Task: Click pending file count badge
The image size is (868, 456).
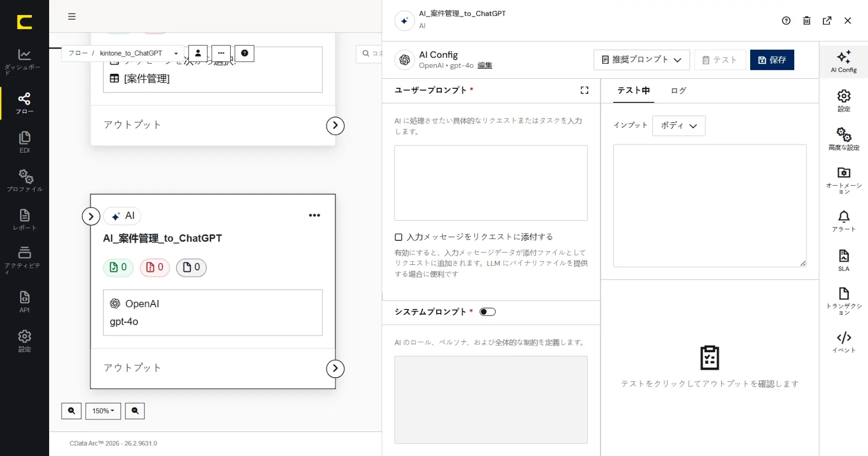Action: click(x=192, y=267)
